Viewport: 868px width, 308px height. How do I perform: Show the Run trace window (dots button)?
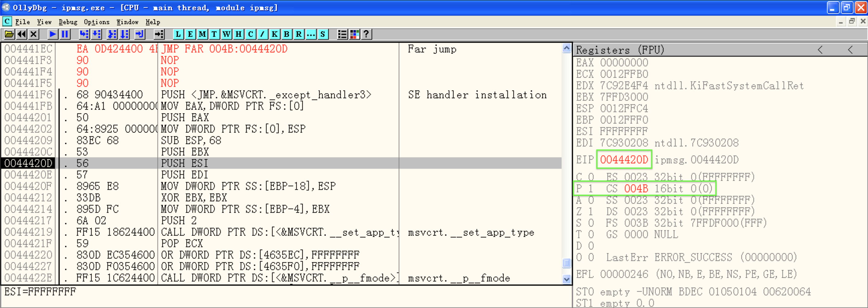[311, 34]
